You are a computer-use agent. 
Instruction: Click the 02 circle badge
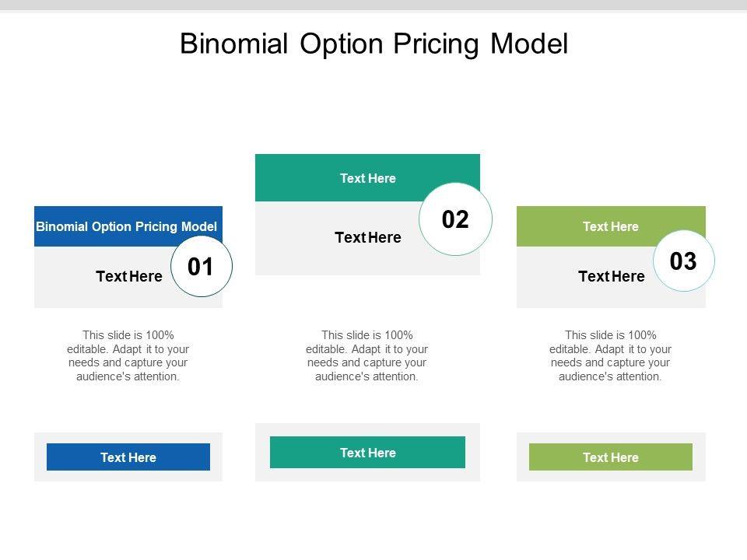[x=455, y=220]
